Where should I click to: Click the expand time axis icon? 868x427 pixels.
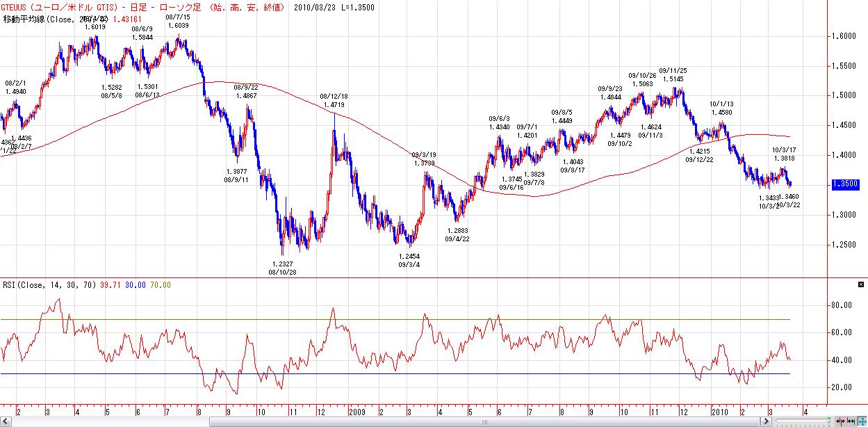[x=851, y=421]
